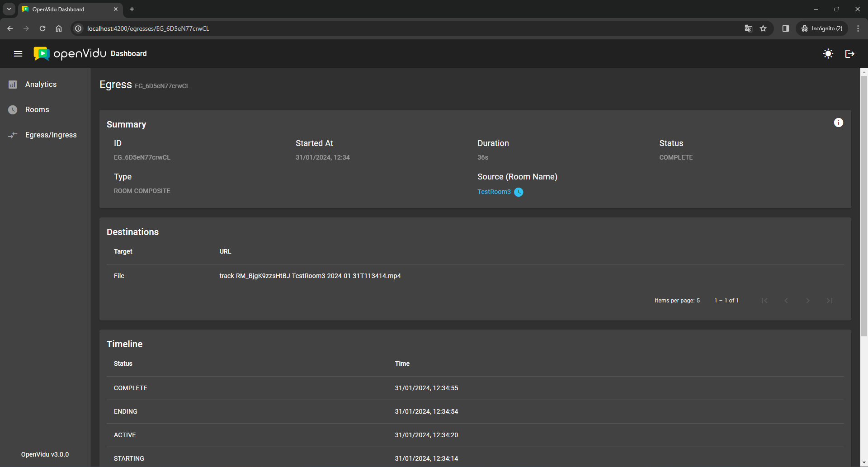The height and width of the screenshot is (467, 868).
Task: Reload the page
Action: coord(42,28)
